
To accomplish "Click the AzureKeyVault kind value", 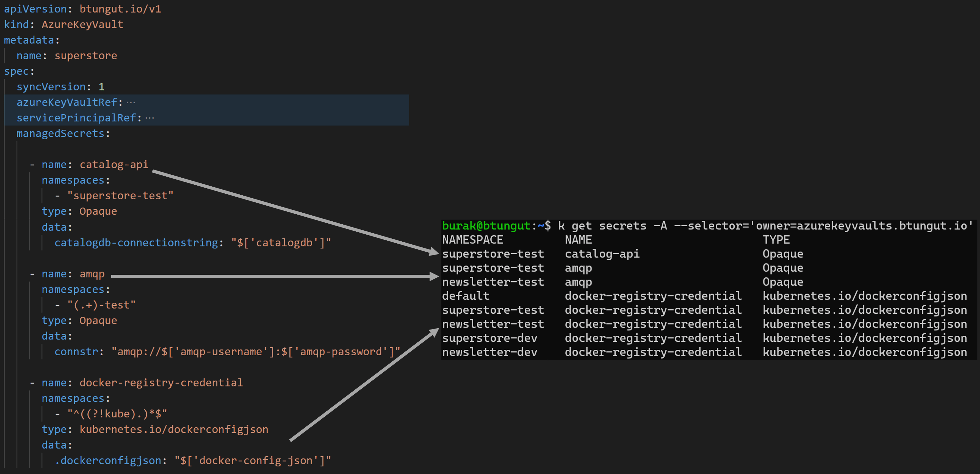I will (x=82, y=24).
